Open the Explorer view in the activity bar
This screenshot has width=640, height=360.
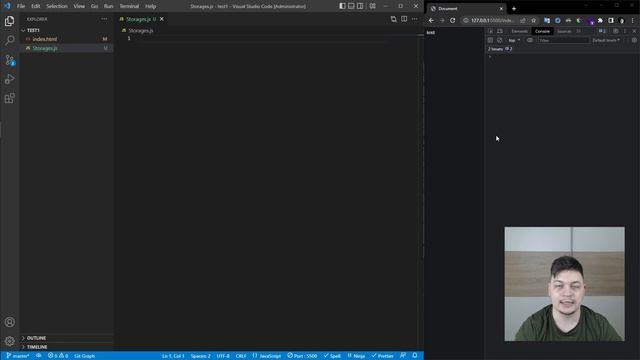pos(9,21)
